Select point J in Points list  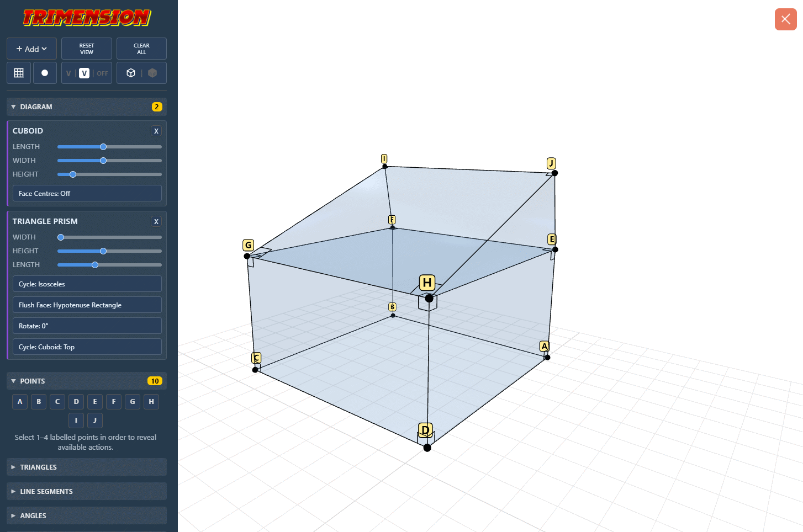95,421
